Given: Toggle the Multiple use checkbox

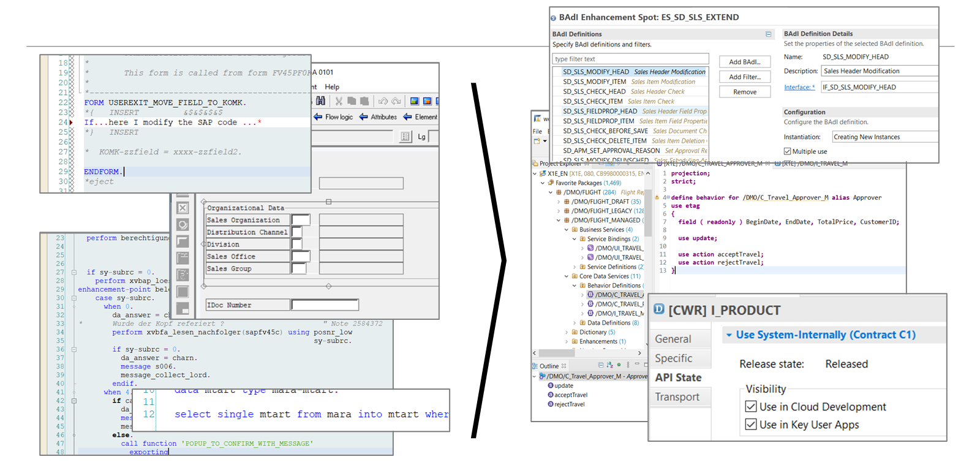Looking at the screenshot, I should (788, 151).
